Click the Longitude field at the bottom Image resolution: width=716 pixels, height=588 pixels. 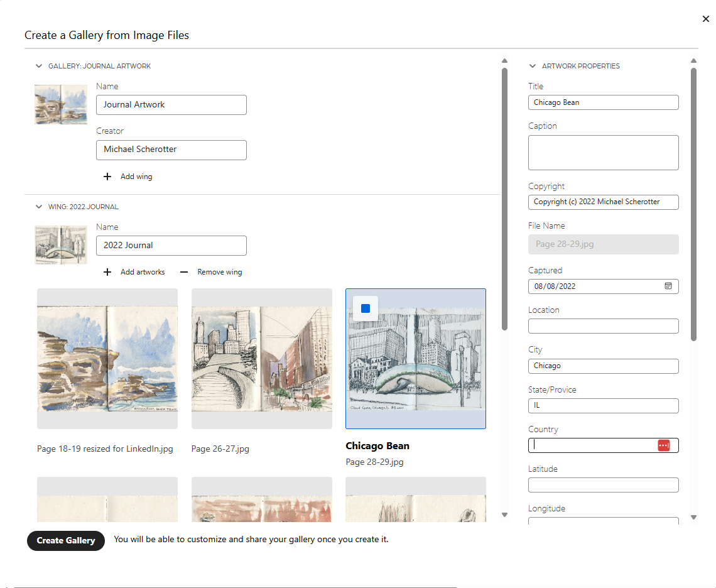tap(603, 521)
